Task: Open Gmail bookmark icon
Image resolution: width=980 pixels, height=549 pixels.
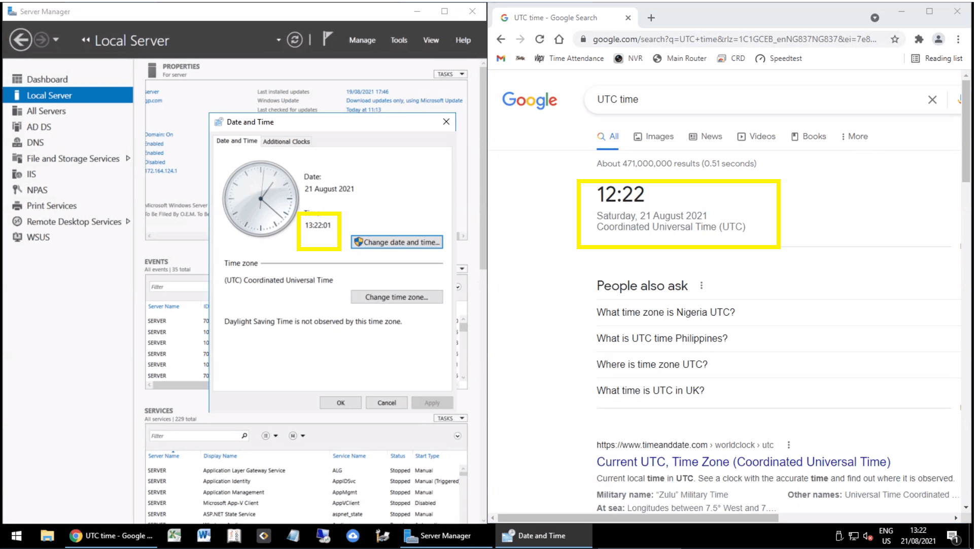Action: [x=501, y=58]
